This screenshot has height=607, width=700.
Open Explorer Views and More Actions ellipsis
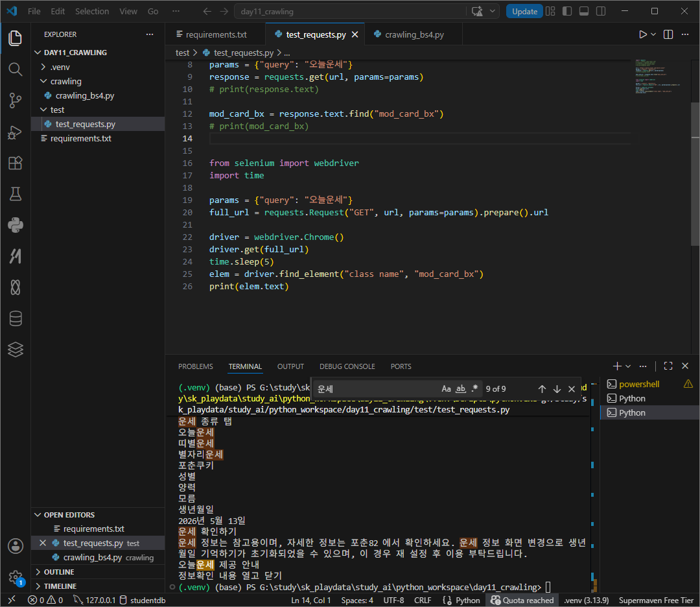pos(150,34)
